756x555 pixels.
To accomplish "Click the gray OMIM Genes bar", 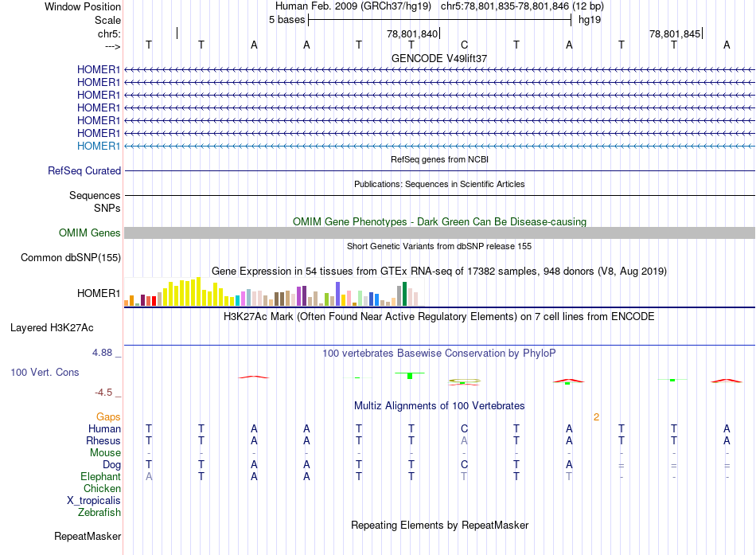I will (x=439, y=233).
